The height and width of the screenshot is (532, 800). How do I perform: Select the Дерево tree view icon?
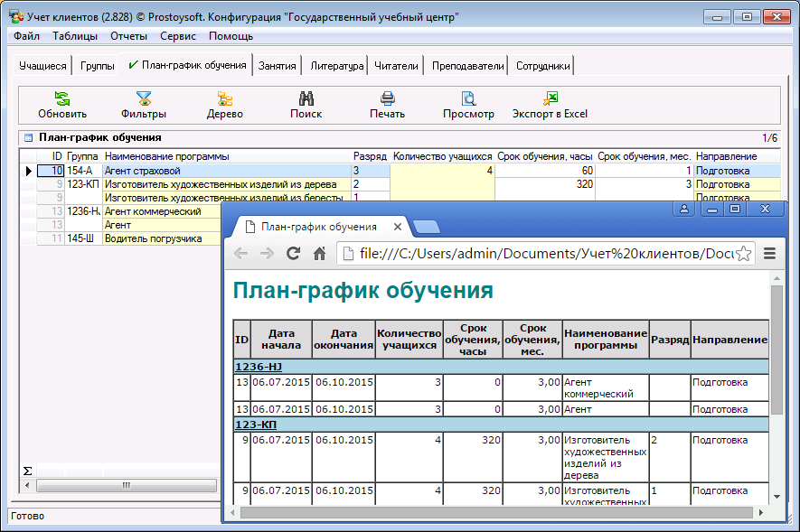pyautogui.click(x=225, y=99)
